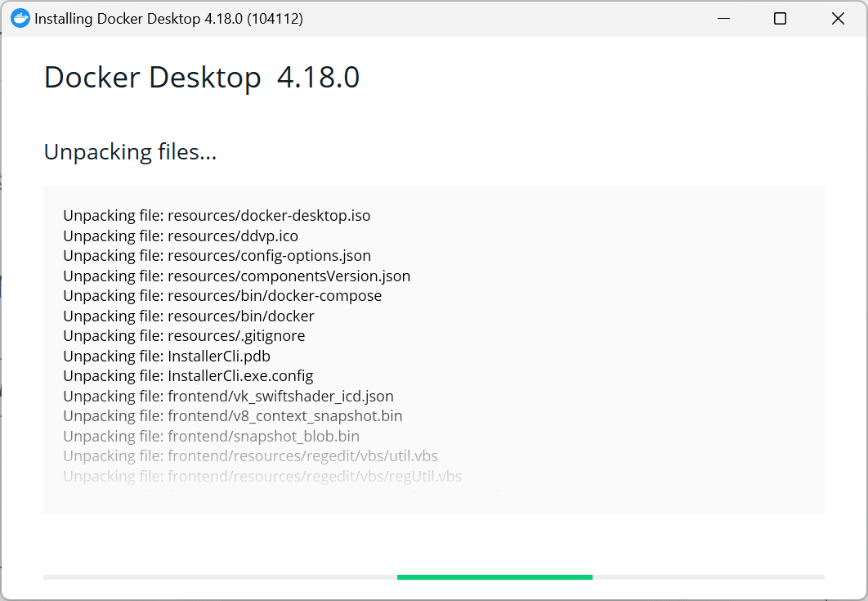Click the snapshot_blob.bin log line

pos(211,436)
